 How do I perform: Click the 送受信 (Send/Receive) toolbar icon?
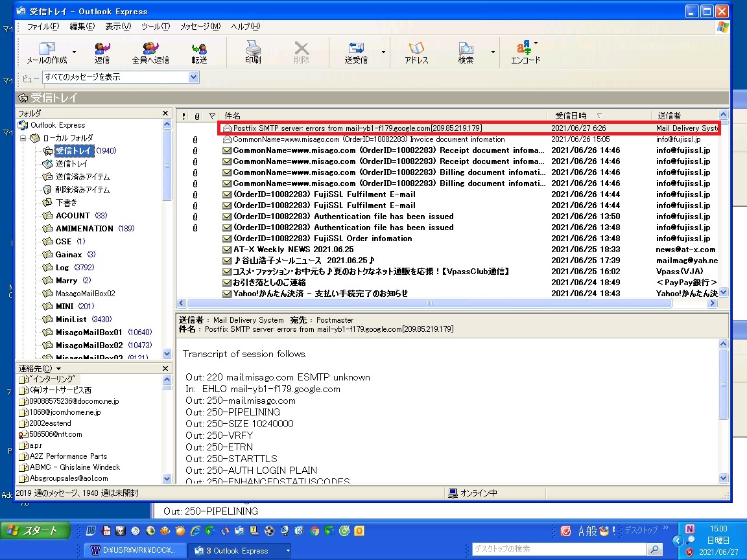coord(356,52)
